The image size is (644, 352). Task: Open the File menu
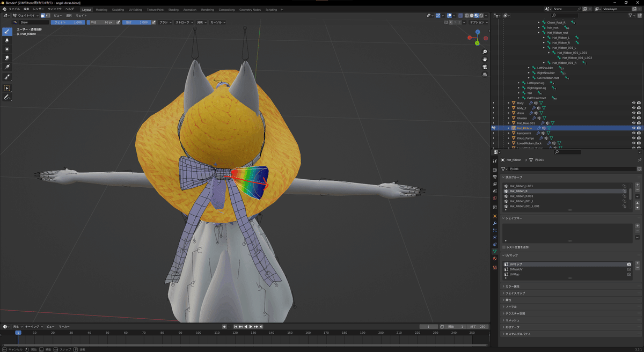tap(14, 9)
